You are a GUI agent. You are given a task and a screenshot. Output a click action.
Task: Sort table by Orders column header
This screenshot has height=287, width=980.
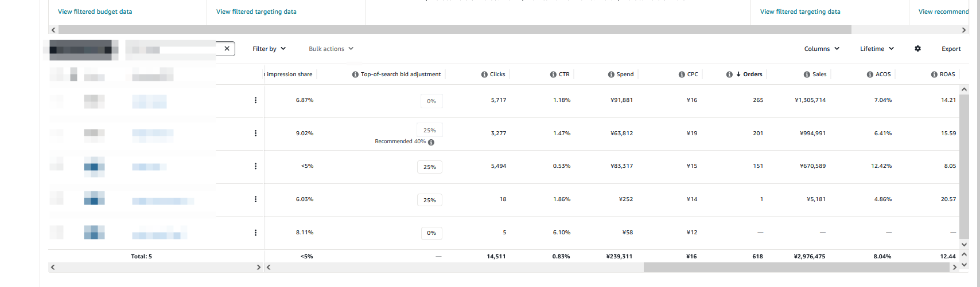tap(752, 74)
